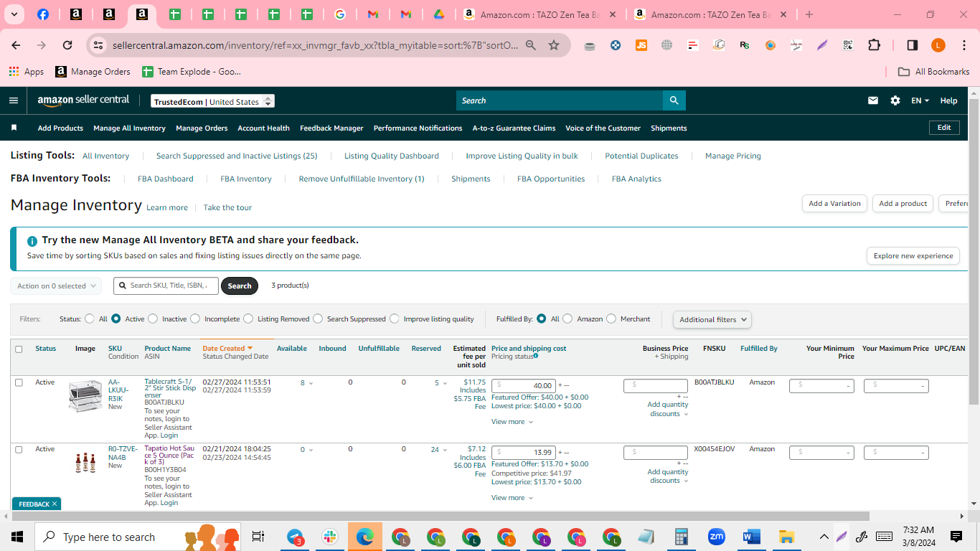Select the Inactive status radio button

[x=154, y=319]
